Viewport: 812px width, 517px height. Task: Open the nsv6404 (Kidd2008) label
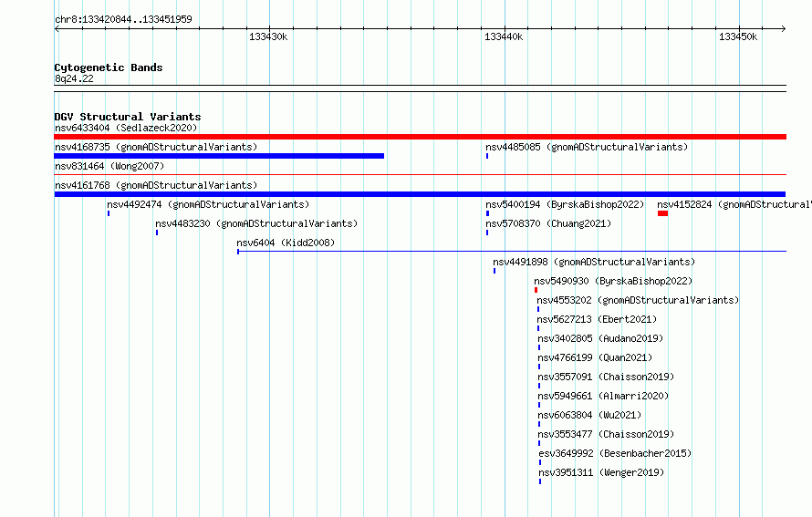[x=286, y=243]
